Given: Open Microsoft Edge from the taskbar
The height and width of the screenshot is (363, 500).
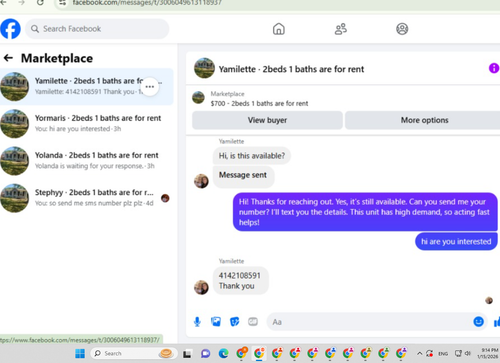Looking at the screenshot, I should pyautogui.click(x=223, y=353).
